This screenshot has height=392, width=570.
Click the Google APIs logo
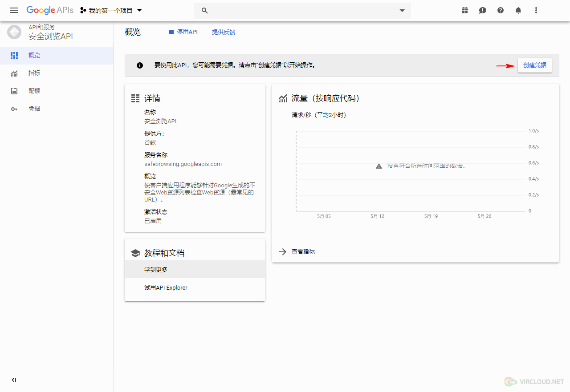point(50,10)
